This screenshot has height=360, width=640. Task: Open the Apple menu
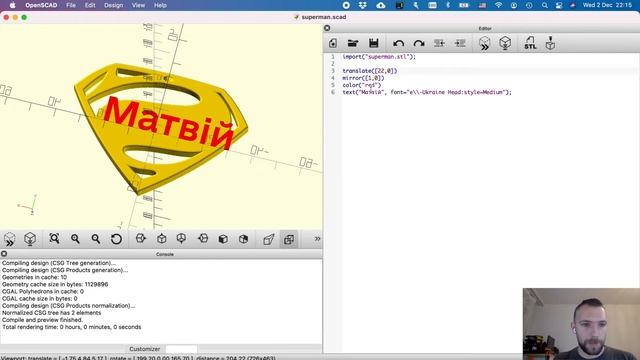(x=12, y=5)
